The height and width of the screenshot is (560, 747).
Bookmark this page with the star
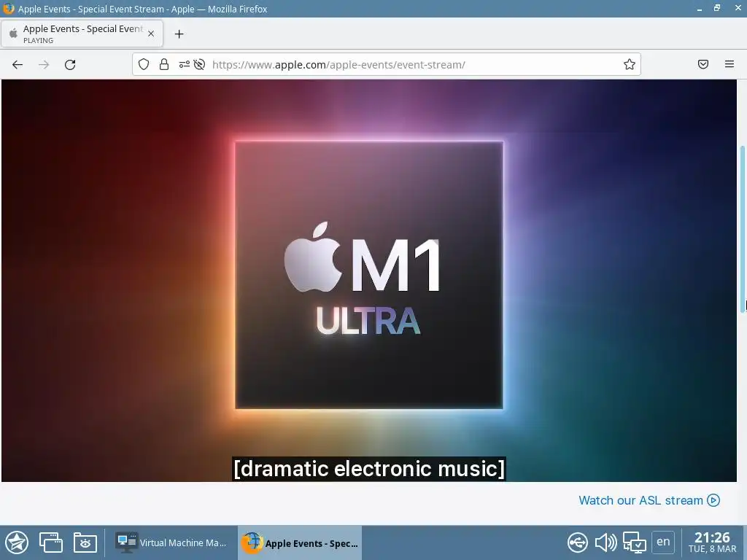pyautogui.click(x=630, y=64)
